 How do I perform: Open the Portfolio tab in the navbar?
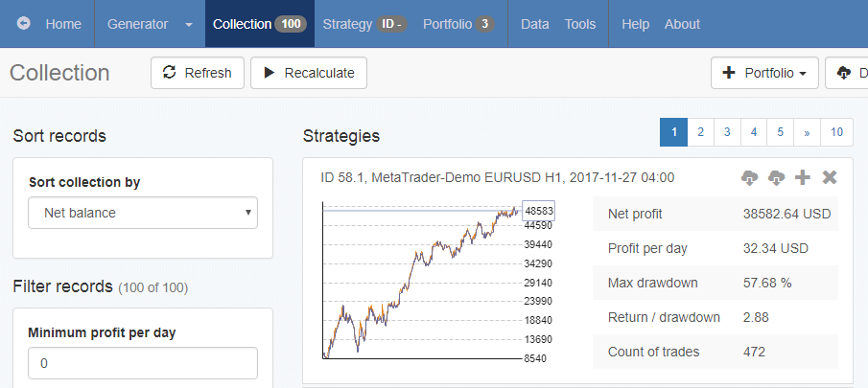click(x=458, y=24)
